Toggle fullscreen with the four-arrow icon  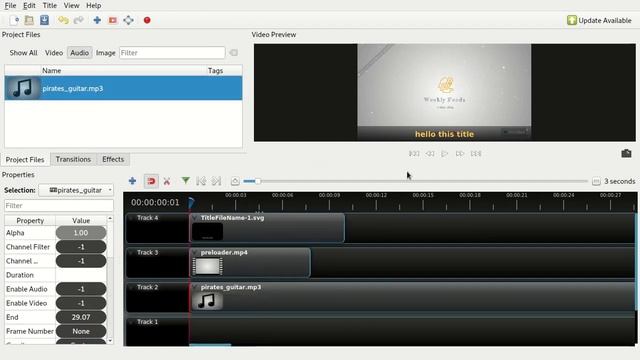pos(128,20)
